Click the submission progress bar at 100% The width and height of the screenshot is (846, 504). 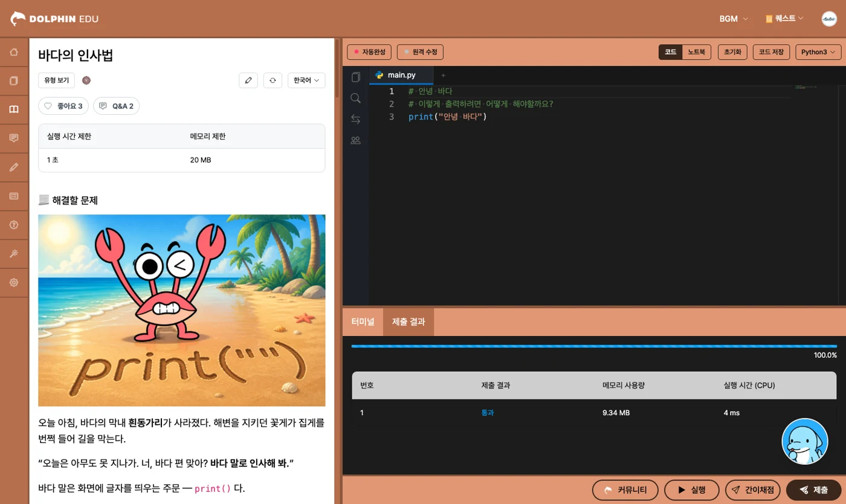point(594,346)
